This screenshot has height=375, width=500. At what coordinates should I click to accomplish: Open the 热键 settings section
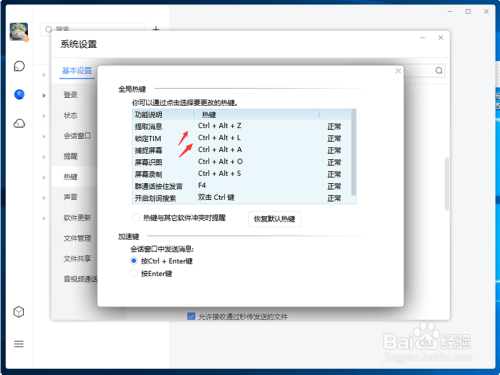coord(71,177)
